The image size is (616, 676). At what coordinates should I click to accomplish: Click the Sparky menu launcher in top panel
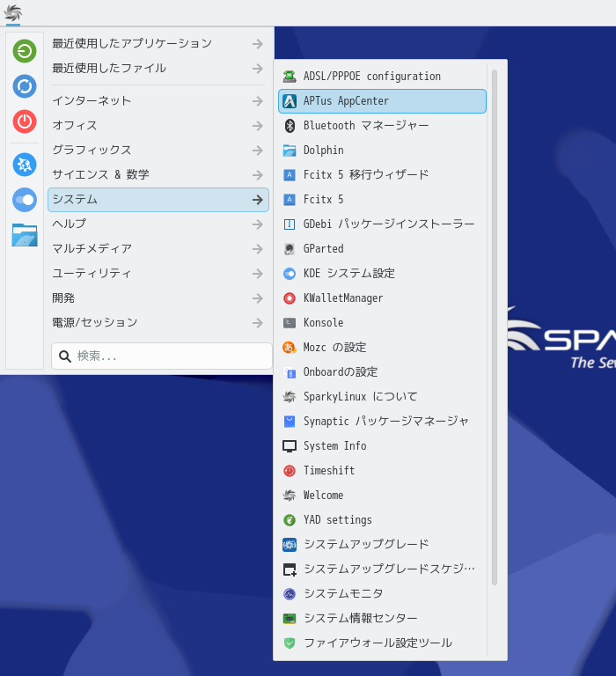(12, 13)
